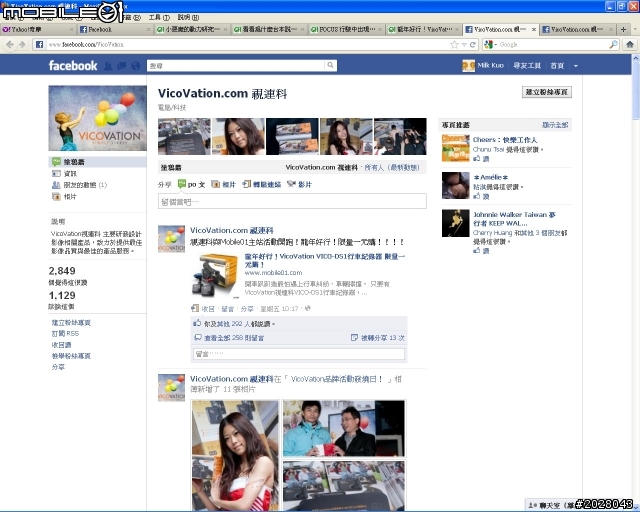This screenshot has width=640, height=512.
Task: Click 顯示全部 beside suggested pages
Action: [555, 125]
